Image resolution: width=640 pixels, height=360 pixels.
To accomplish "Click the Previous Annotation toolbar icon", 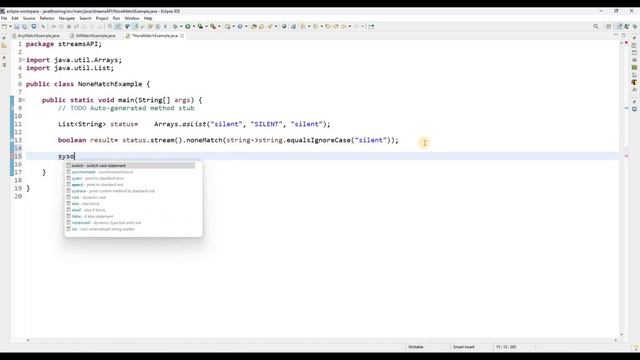I will pos(316,27).
